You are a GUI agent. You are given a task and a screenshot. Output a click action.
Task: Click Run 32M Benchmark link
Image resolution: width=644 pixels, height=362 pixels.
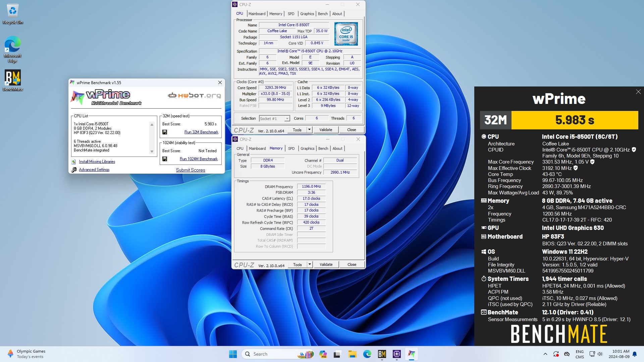click(x=201, y=132)
